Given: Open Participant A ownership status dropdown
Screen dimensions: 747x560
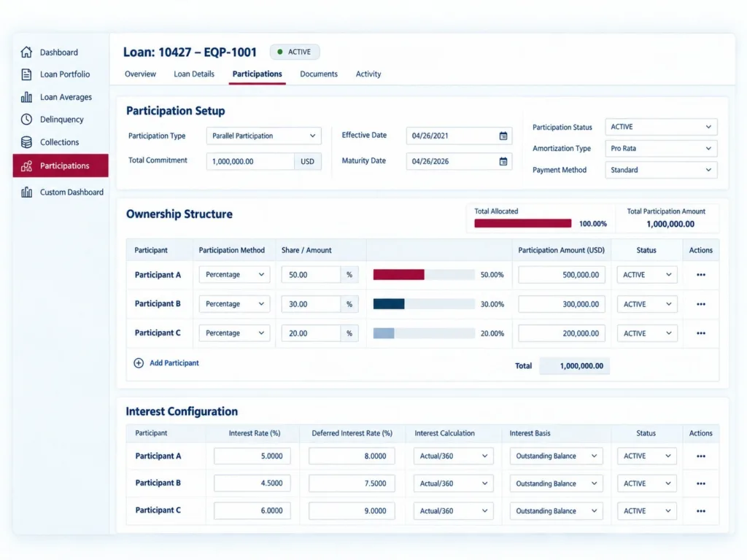Looking at the screenshot, I should coord(647,275).
